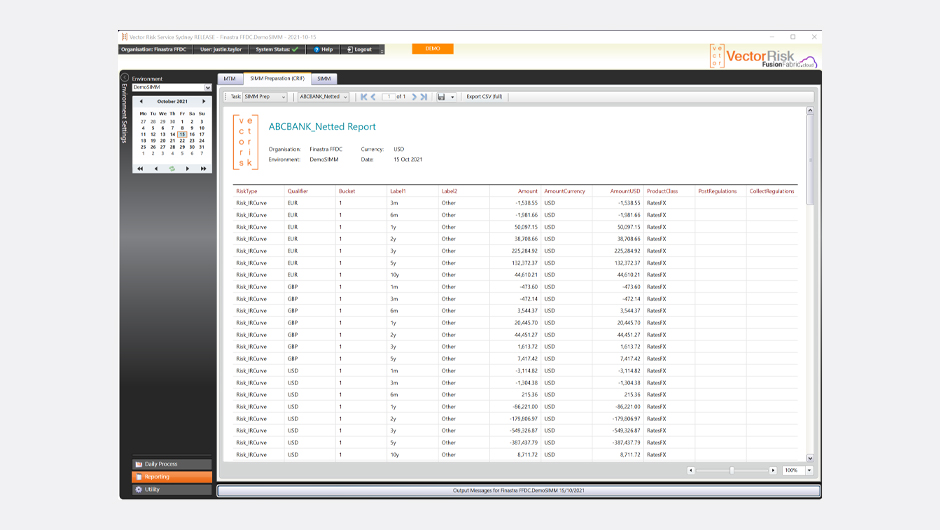
Task: Click the Label1 column header
Action: 398,191
